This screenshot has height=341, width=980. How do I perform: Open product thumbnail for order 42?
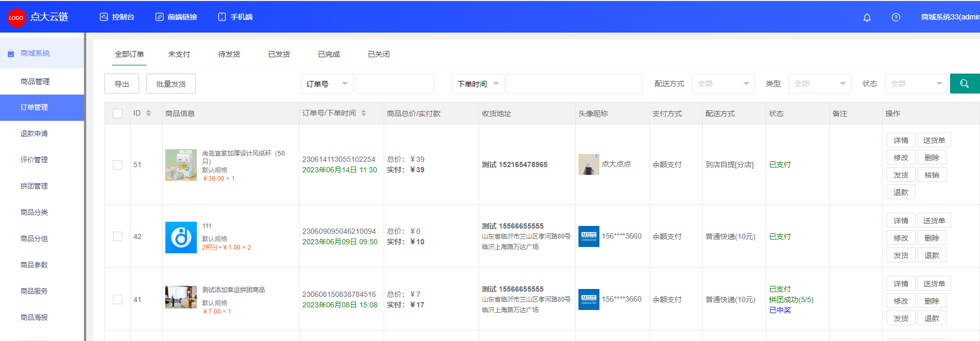point(181,237)
